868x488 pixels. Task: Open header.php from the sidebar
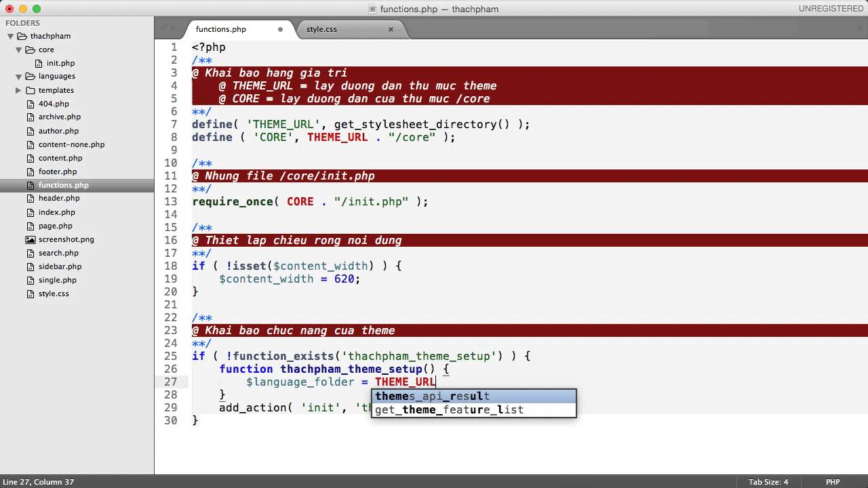(59, 199)
